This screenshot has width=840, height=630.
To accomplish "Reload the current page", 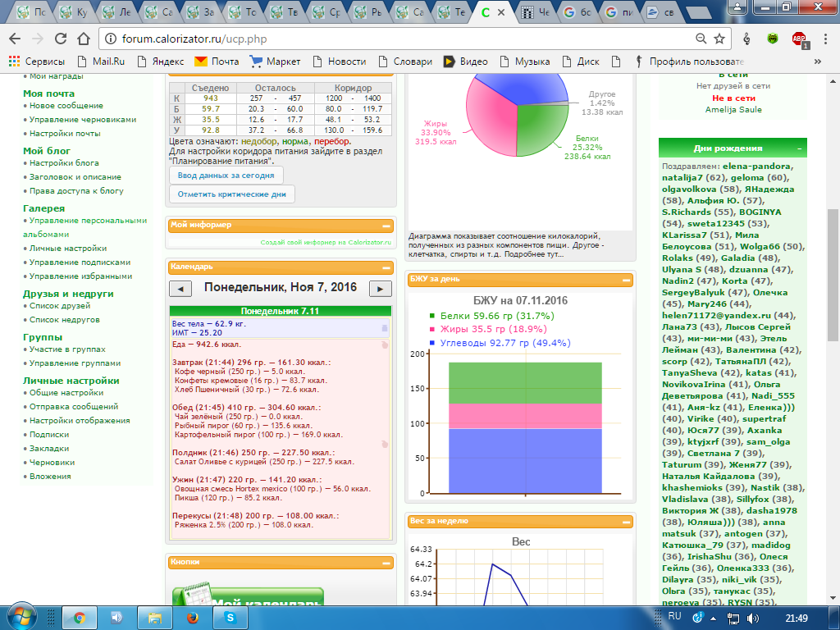I will coord(61,39).
